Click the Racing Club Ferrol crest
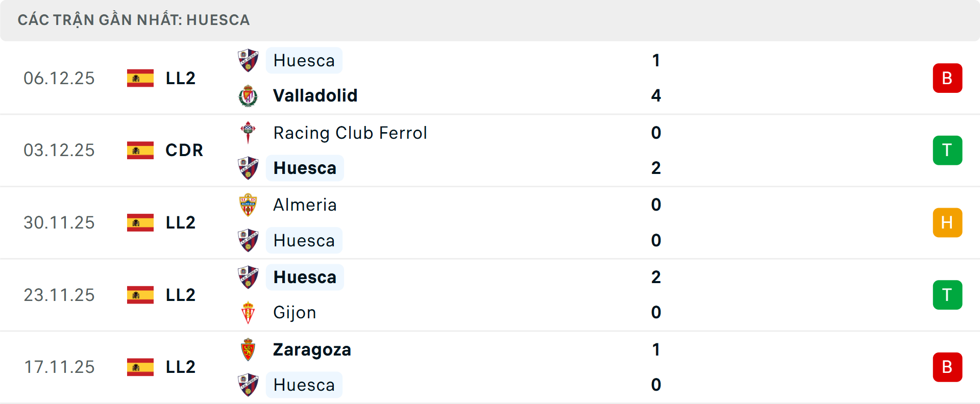 248,133
